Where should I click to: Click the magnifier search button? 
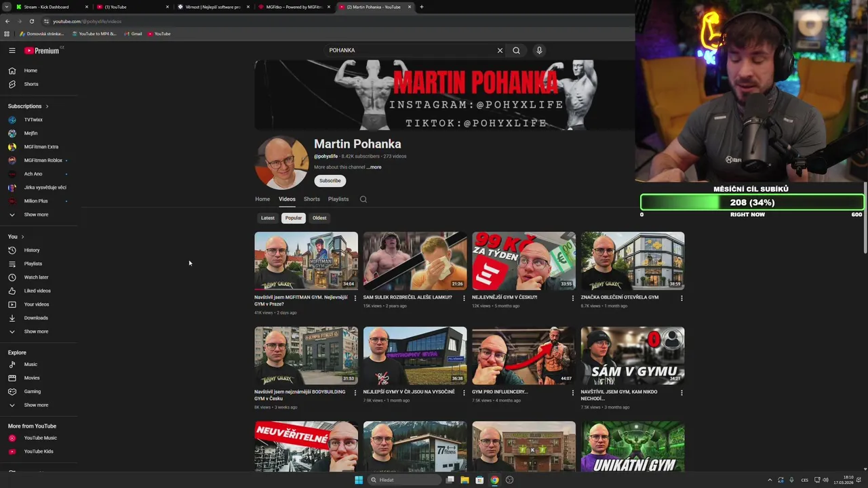click(x=516, y=50)
